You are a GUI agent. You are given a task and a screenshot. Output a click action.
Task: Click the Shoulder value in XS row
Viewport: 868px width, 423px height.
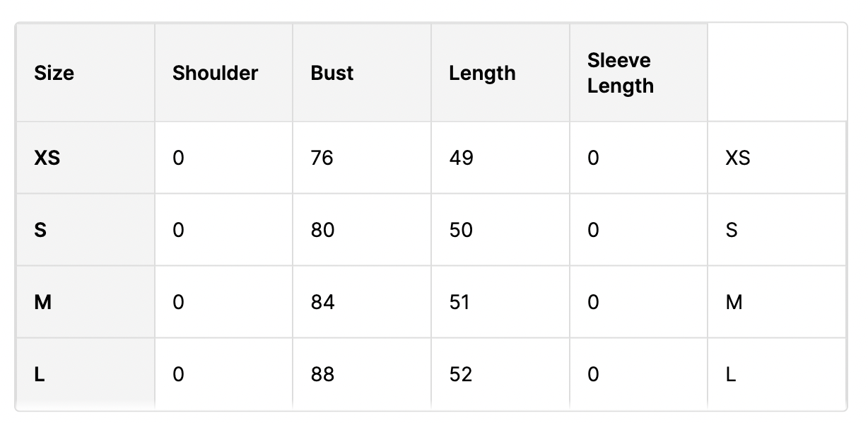click(178, 158)
